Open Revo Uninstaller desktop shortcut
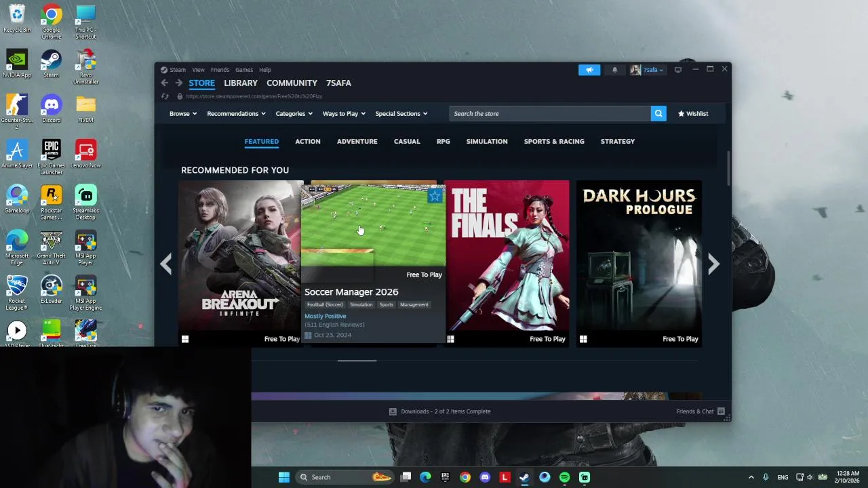868x488 pixels. tap(85, 67)
